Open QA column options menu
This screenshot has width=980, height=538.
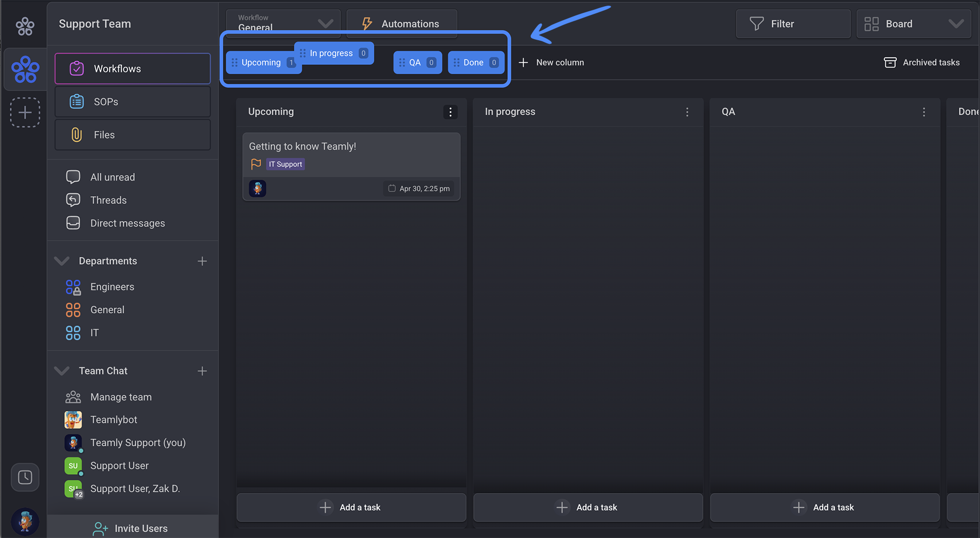pos(924,112)
